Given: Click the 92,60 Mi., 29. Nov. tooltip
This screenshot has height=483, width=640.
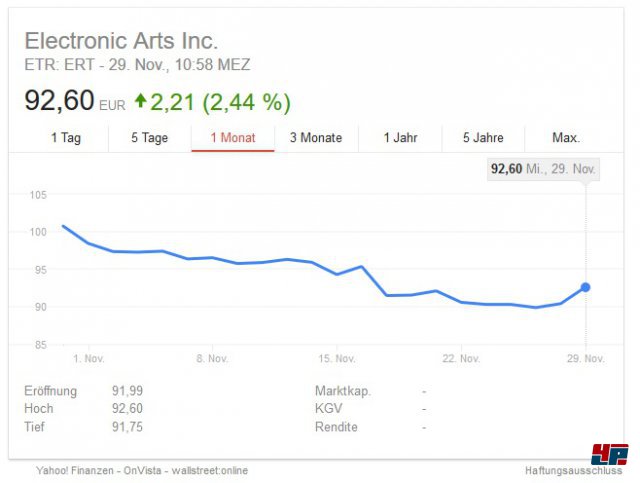Looking at the screenshot, I should (x=543, y=169).
